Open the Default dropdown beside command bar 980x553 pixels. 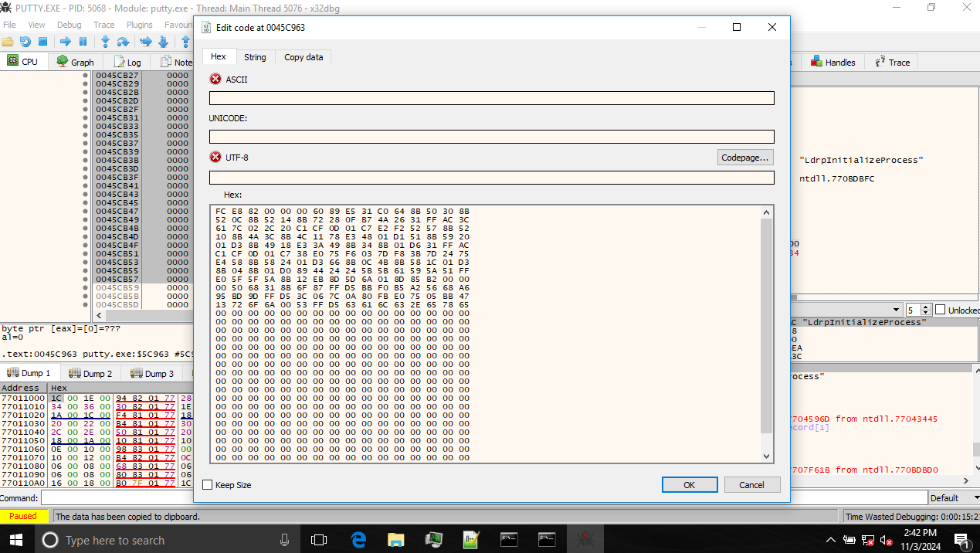coord(954,498)
